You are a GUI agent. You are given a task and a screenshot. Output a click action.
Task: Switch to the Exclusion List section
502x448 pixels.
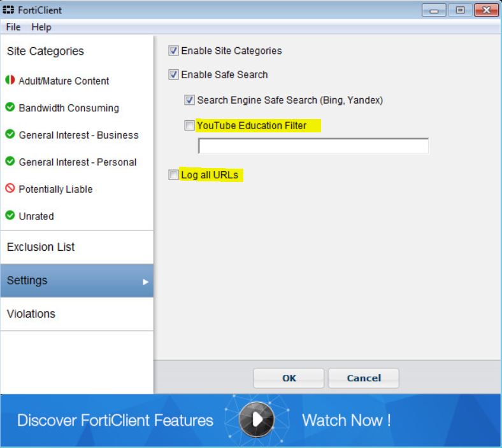pos(41,247)
